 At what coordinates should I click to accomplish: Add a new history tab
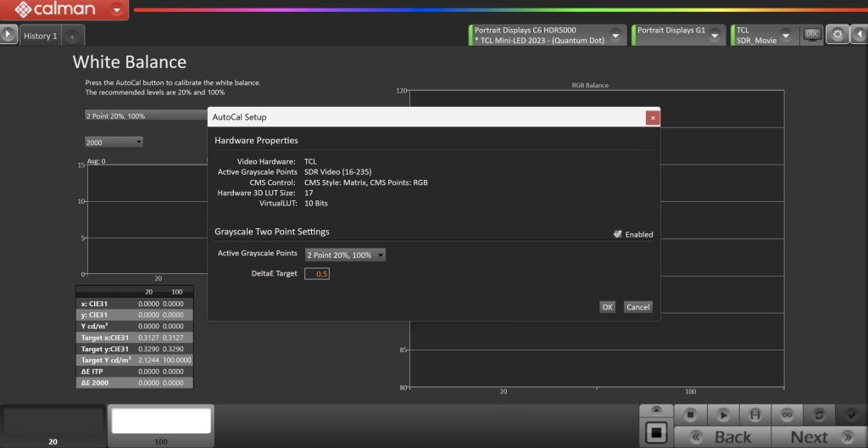71,36
